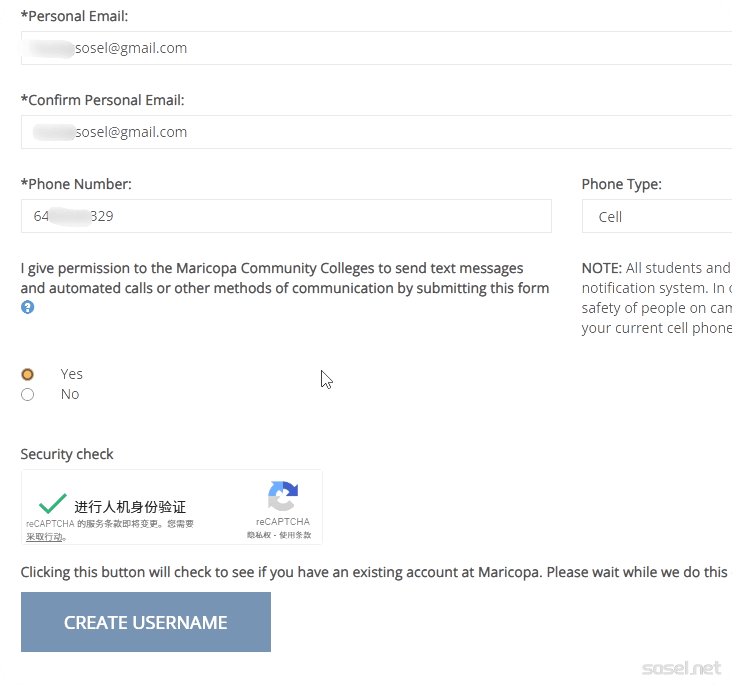This screenshot has width=732, height=685.
Task: Click the Phone Type label
Action: (x=621, y=184)
